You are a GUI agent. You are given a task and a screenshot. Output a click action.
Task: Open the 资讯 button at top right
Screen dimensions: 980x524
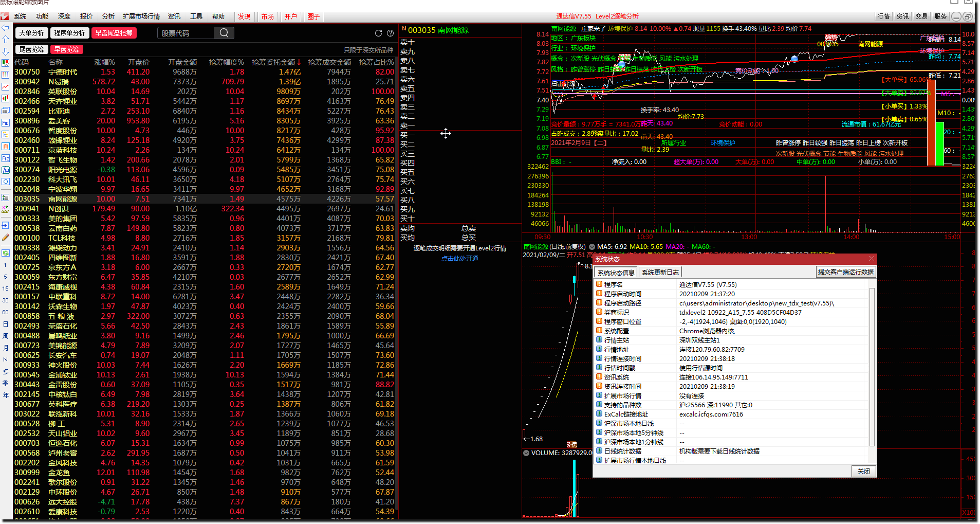902,16
